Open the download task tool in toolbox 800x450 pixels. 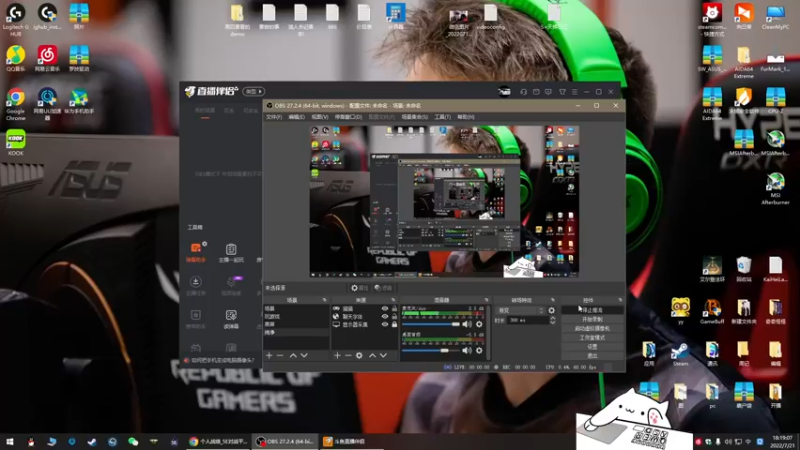195,285
